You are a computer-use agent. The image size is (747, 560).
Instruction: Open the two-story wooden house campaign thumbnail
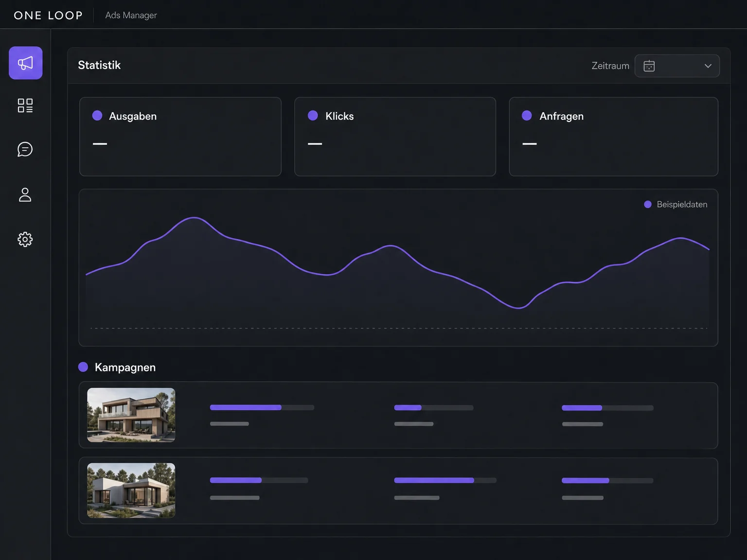click(131, 415)
